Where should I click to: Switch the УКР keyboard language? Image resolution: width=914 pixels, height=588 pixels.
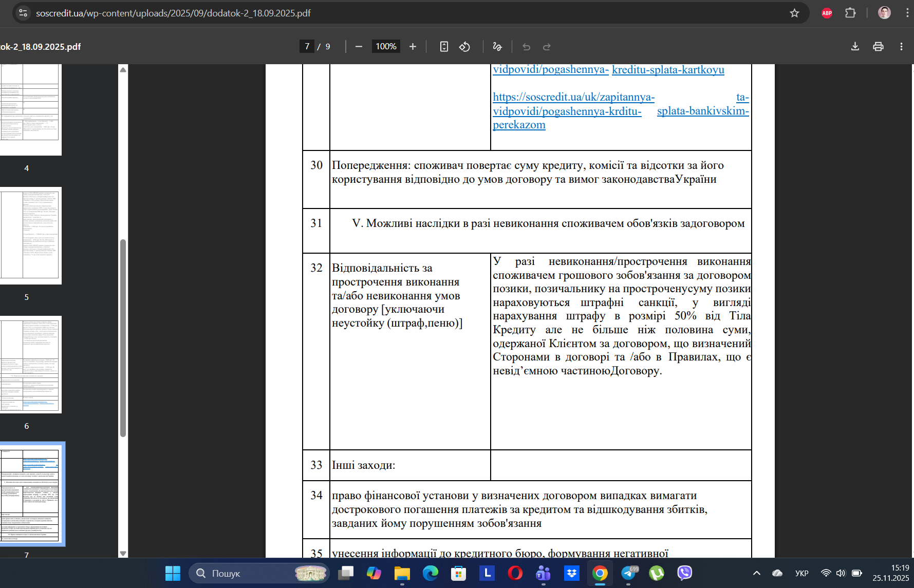[802, 573]
